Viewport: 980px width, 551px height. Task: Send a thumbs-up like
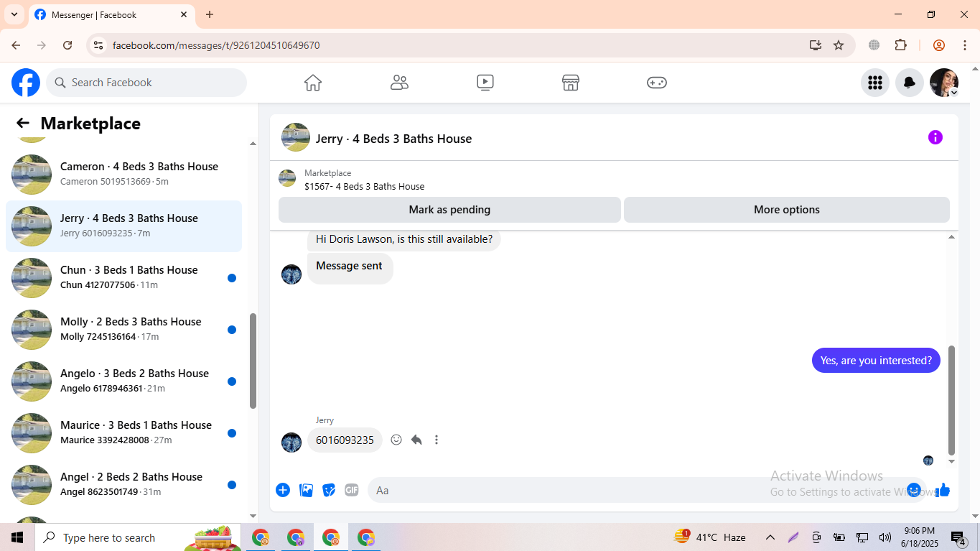pos(943,490)
